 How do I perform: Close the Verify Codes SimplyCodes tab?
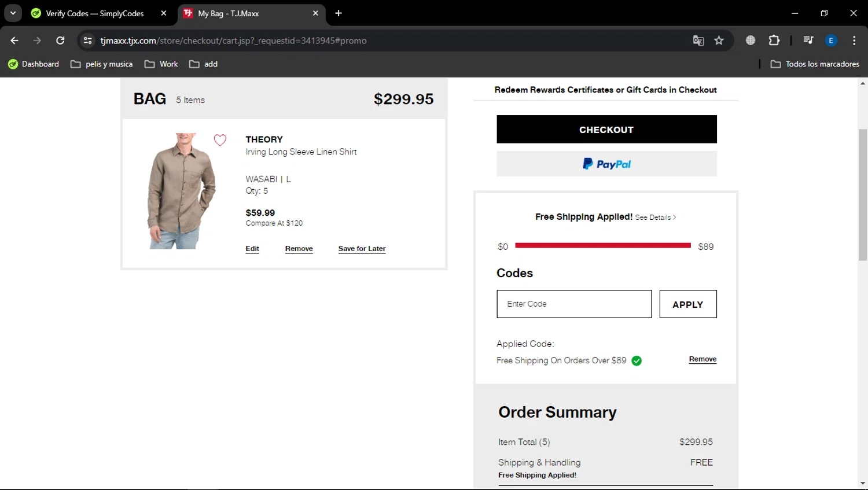coord(164,13)
